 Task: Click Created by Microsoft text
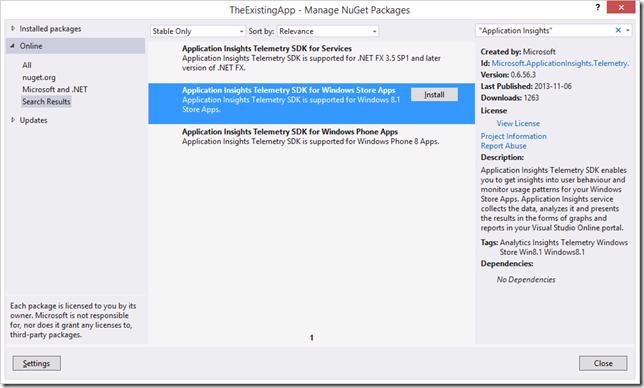518,52
